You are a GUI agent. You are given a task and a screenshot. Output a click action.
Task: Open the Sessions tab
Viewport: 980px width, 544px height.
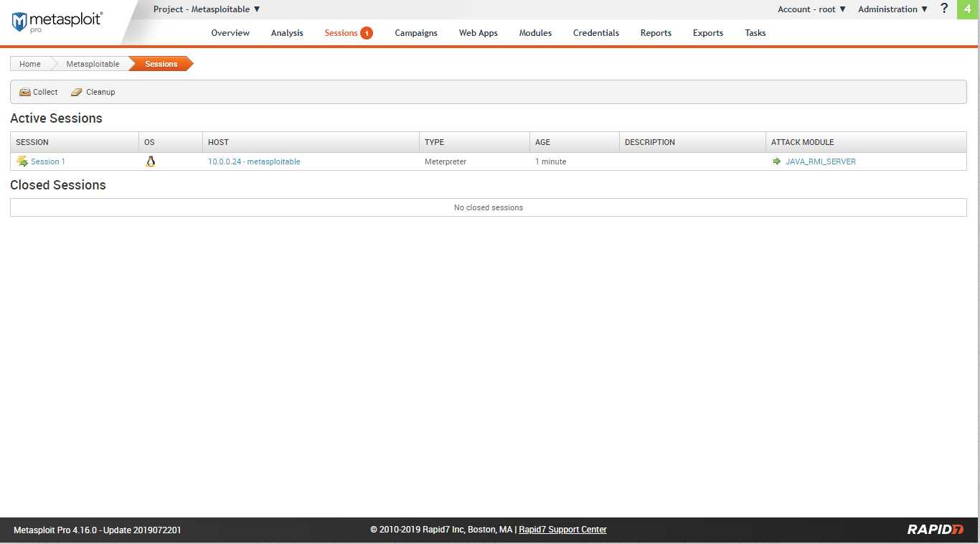point(341,33)
